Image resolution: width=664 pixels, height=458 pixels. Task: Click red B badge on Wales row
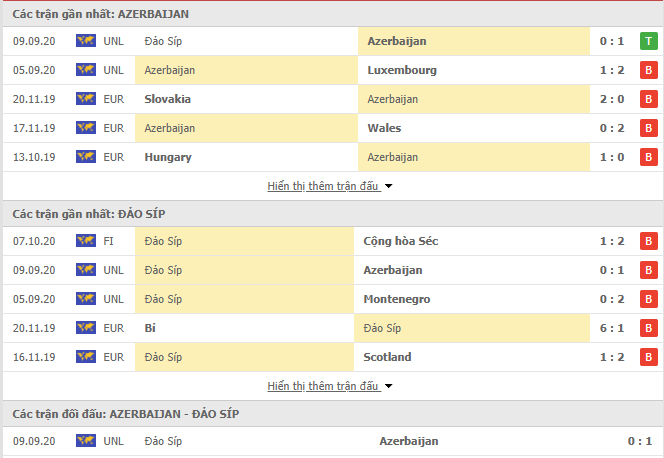click(648, 128)
